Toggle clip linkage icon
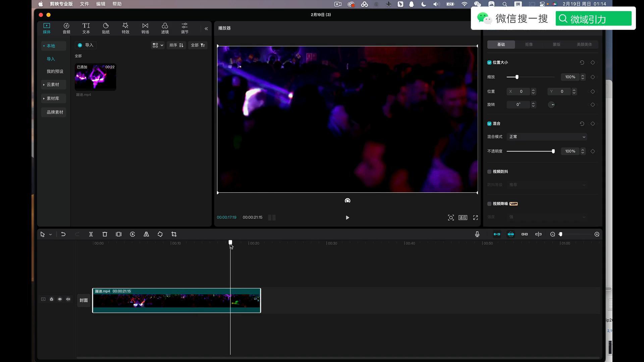The height and width of the screenshot is (362, 644). (x=525, y=234)
